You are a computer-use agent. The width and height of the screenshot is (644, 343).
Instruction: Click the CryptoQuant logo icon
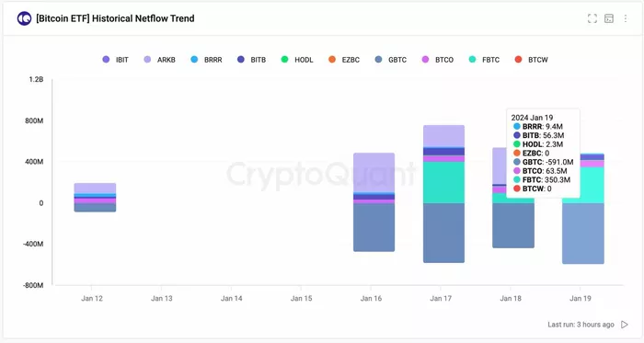24,18
